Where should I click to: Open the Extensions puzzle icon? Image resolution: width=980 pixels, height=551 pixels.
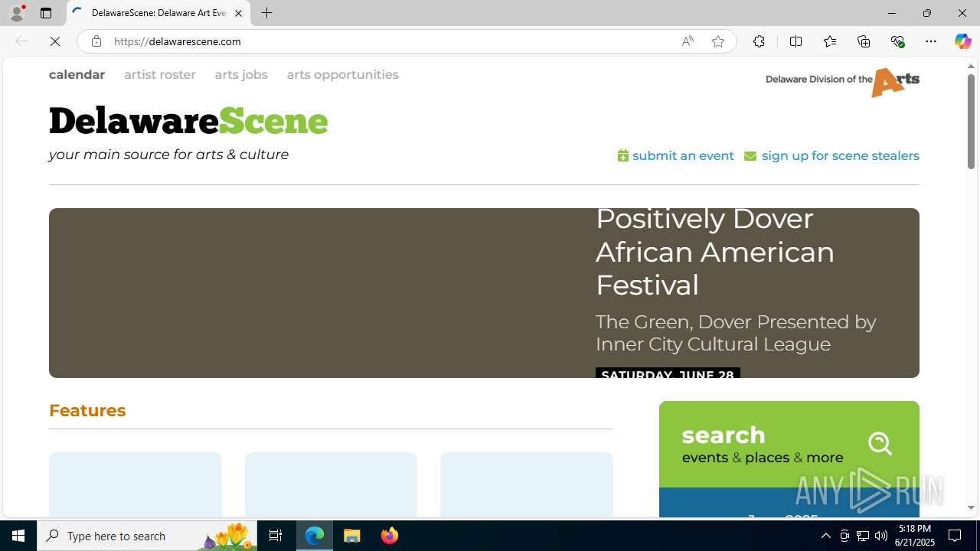click(759, 41)
